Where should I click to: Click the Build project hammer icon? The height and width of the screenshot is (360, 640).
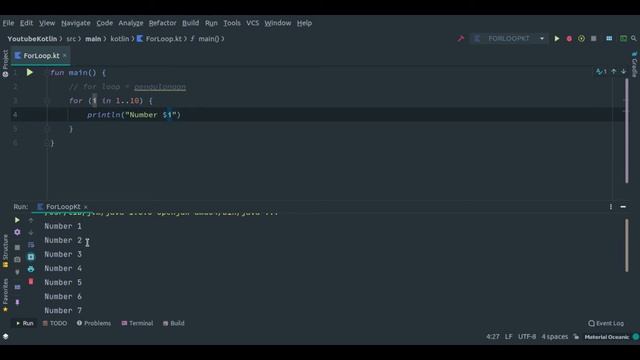(461, 38)
